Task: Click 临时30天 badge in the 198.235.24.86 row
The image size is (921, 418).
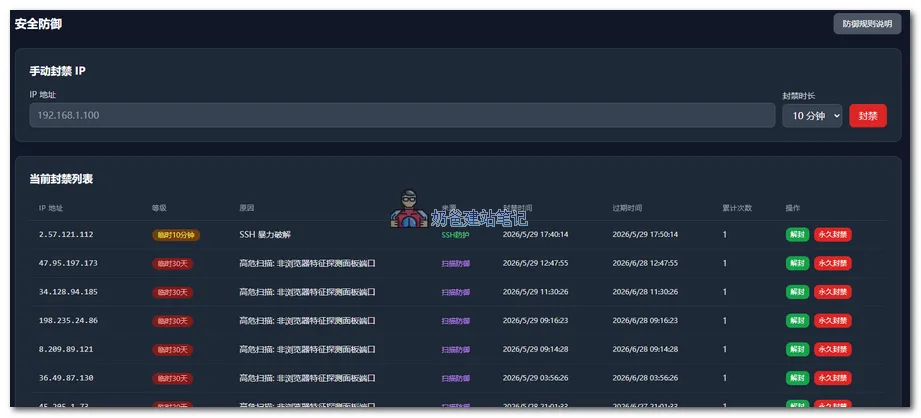Action: point(173,321)
